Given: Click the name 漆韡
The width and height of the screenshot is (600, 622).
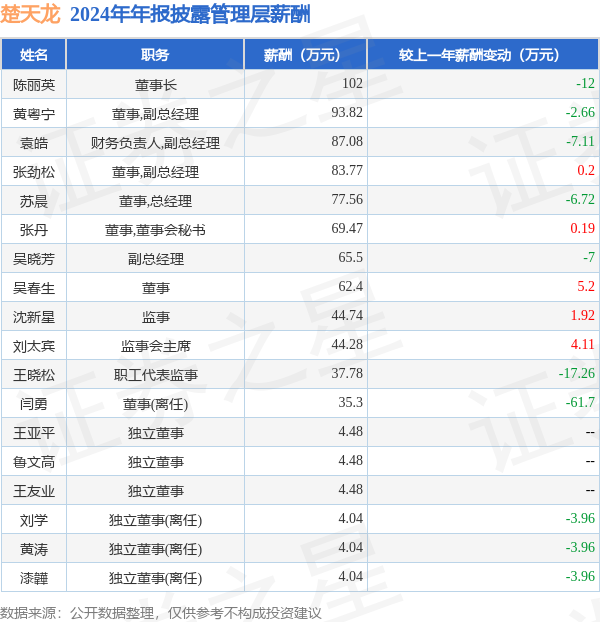Looking at the screenshot, I should click(34, 578).
